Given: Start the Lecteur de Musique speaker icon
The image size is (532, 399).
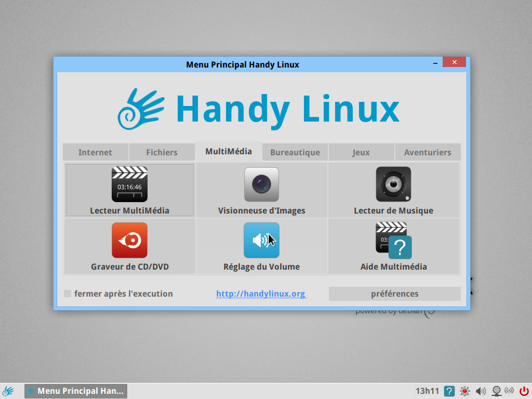Looking at the screenshot, I should 394,184.
